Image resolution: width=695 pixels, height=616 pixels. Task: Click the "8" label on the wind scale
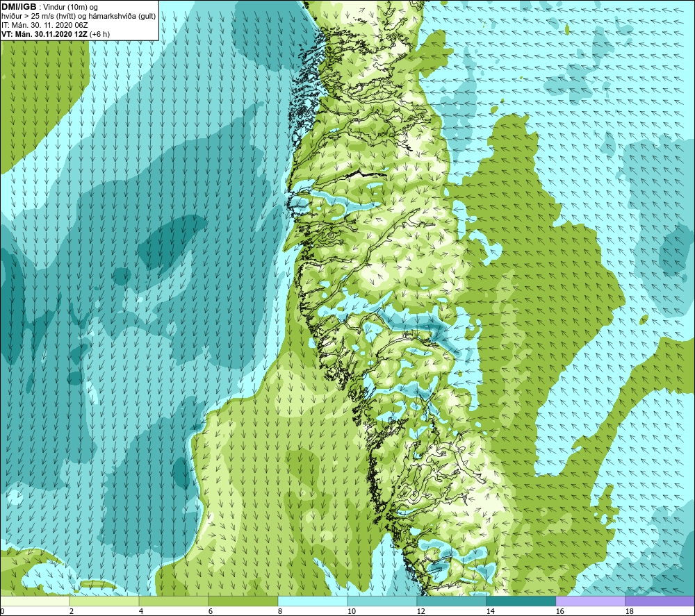(x=280, y=611)
